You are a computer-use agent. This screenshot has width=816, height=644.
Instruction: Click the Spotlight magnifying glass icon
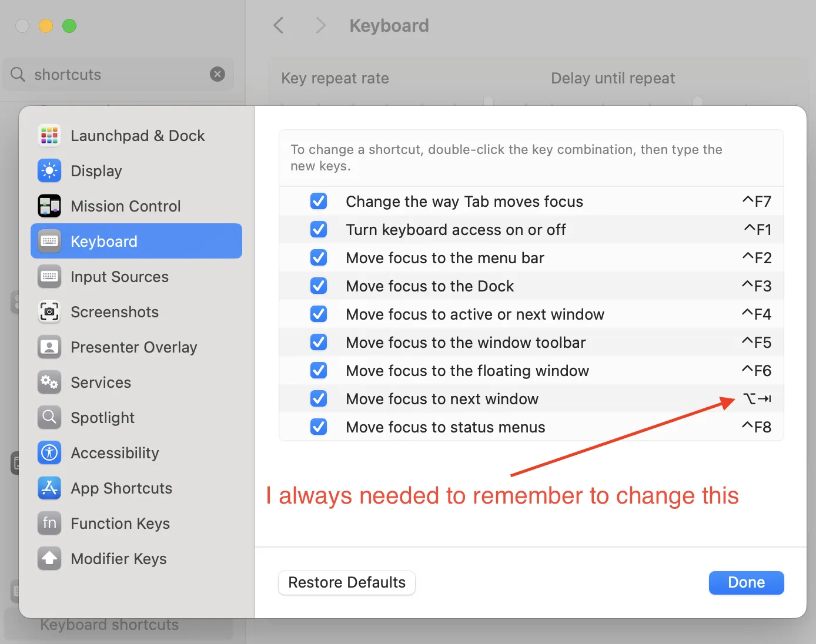[49, 417]
